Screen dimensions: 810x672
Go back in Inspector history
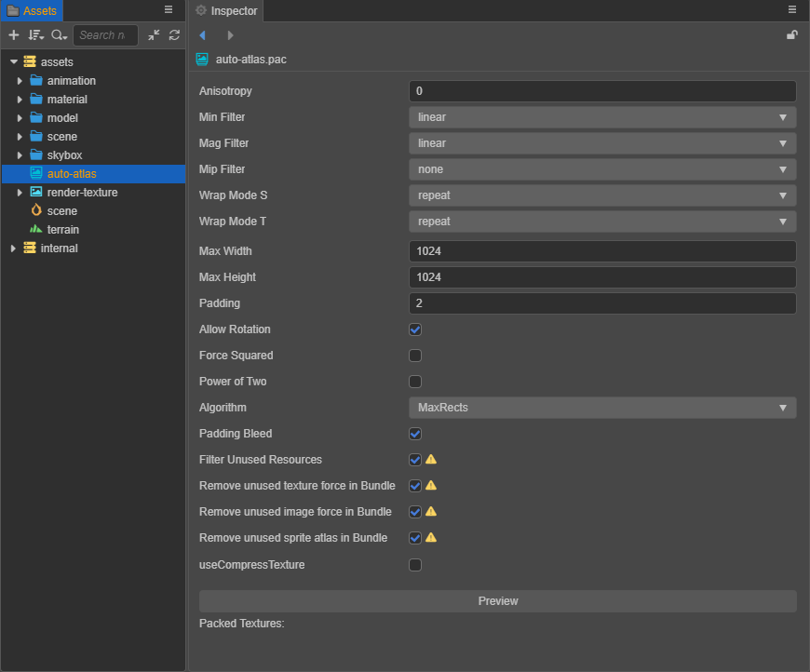click(203, 35)
